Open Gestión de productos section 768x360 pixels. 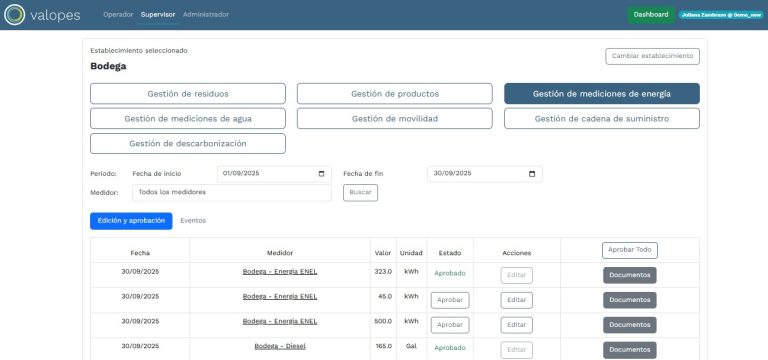pos(395,94)
